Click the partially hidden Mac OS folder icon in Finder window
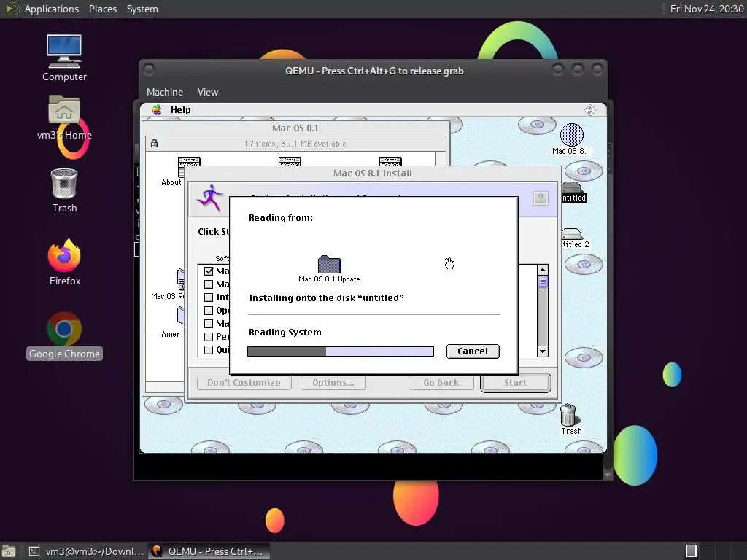 [x=181, y=279]
